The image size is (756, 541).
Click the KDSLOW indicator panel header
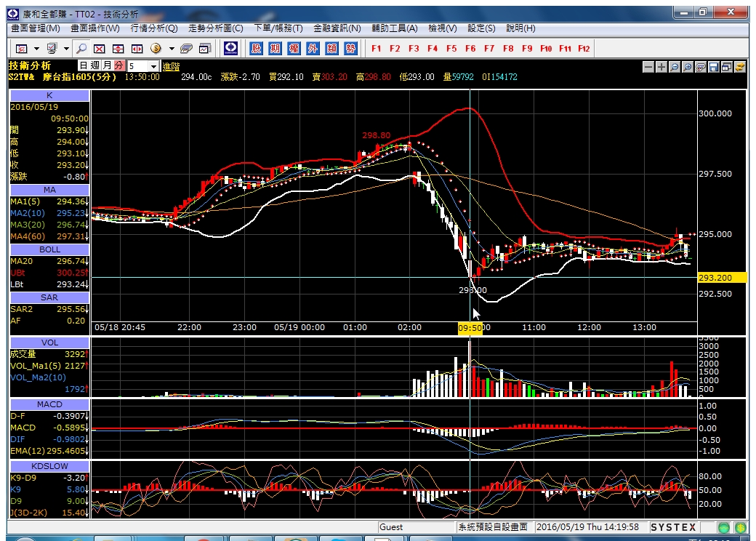(x=49, y=466)
